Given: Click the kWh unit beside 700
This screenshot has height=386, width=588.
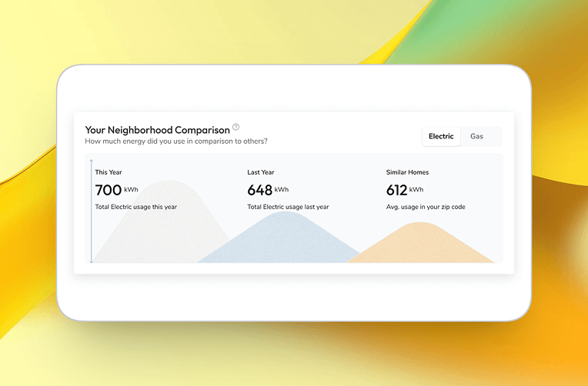Looking at the screenshot, I should [x=131, y=189].
